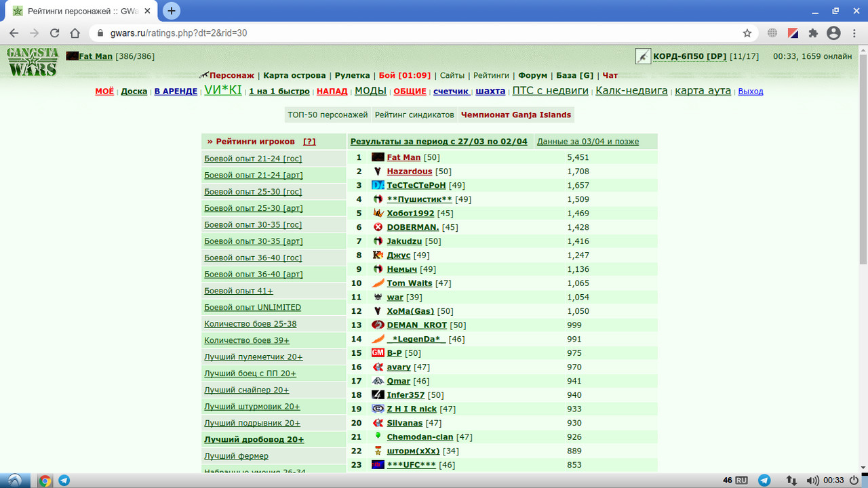This screenshot has height=488, width=868.
Task: Open a new browser tab
Action: (172, 11)
